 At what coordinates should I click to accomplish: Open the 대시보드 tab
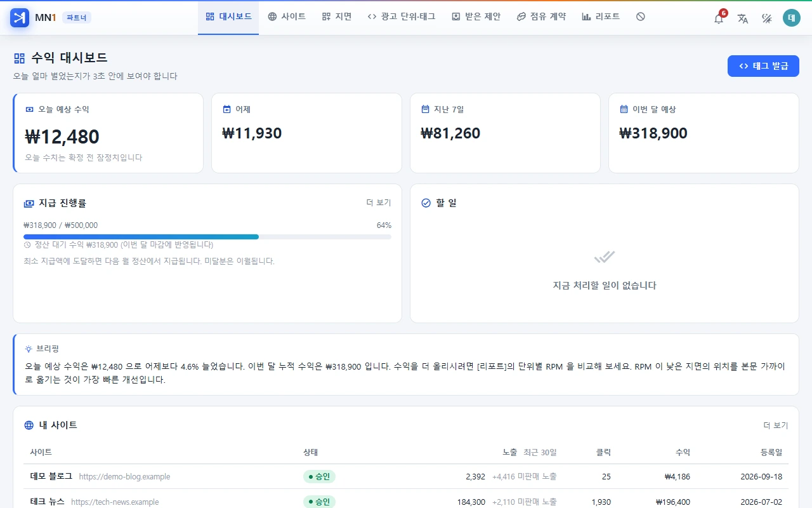pyautogui.click(x=228, y=17)
